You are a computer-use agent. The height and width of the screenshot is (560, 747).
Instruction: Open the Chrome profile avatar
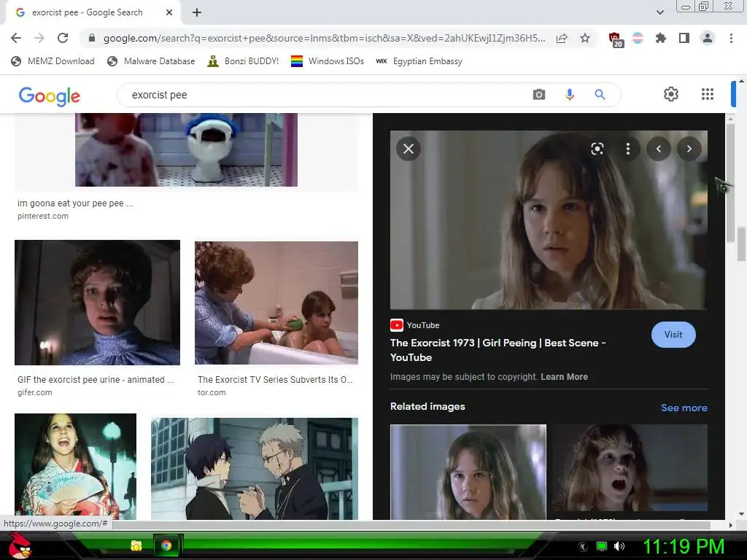(708, 38)
